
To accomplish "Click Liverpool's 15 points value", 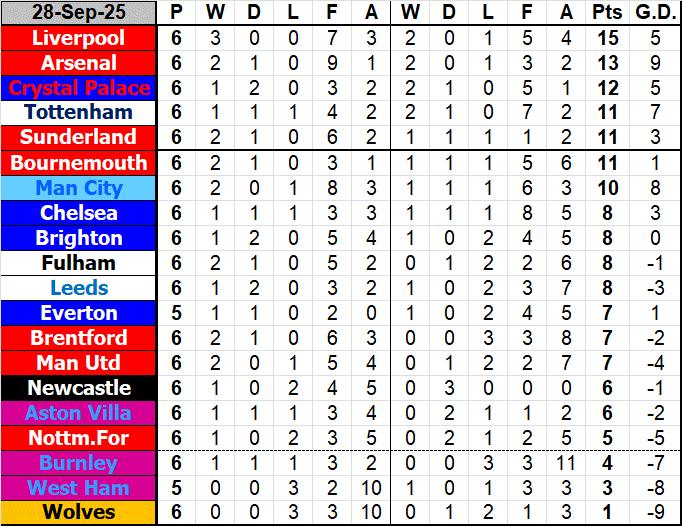I will (x=605, y=38).
